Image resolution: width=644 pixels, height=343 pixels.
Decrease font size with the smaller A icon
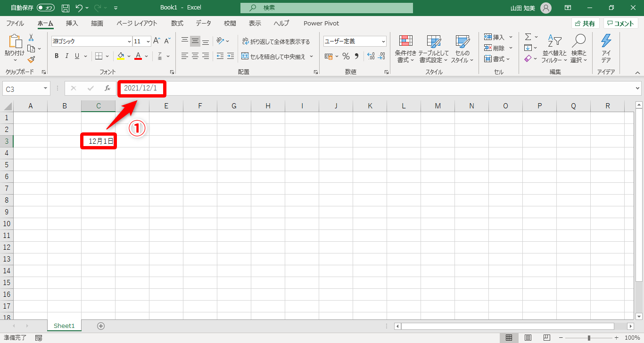click(x=167, y=41)
